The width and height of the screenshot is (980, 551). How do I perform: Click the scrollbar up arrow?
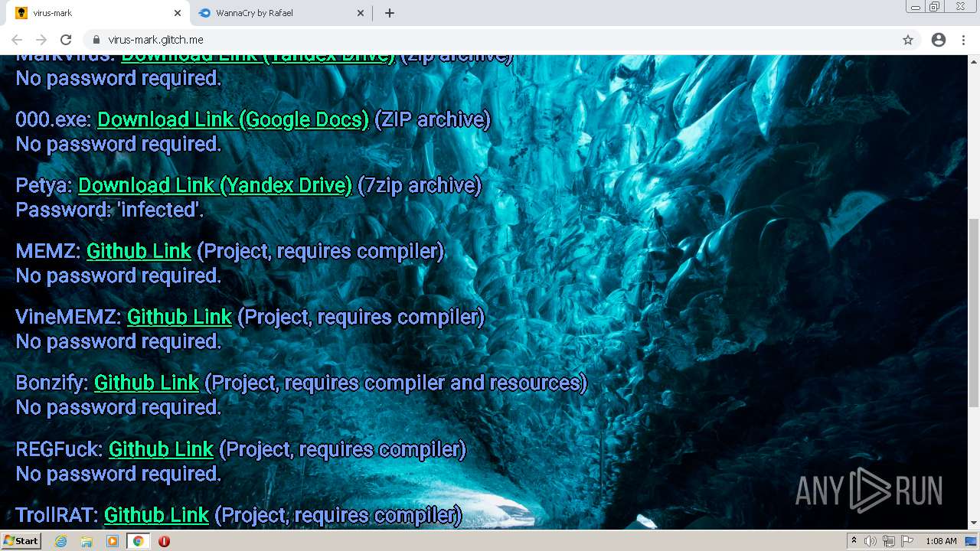tap(974, 60)
